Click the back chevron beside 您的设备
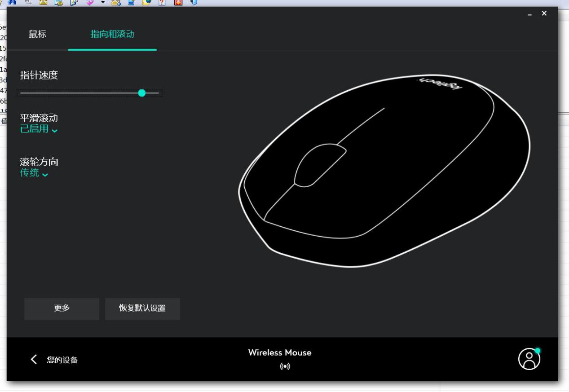 [x=34, y=359]
